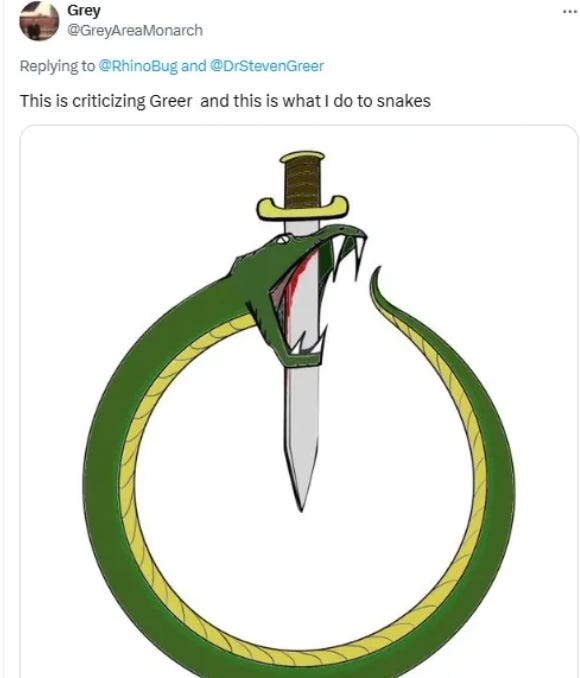This screenshot has height=678, width=580.
Task: Click the "Replying to" label text
Action: click(x=57, y=66)
